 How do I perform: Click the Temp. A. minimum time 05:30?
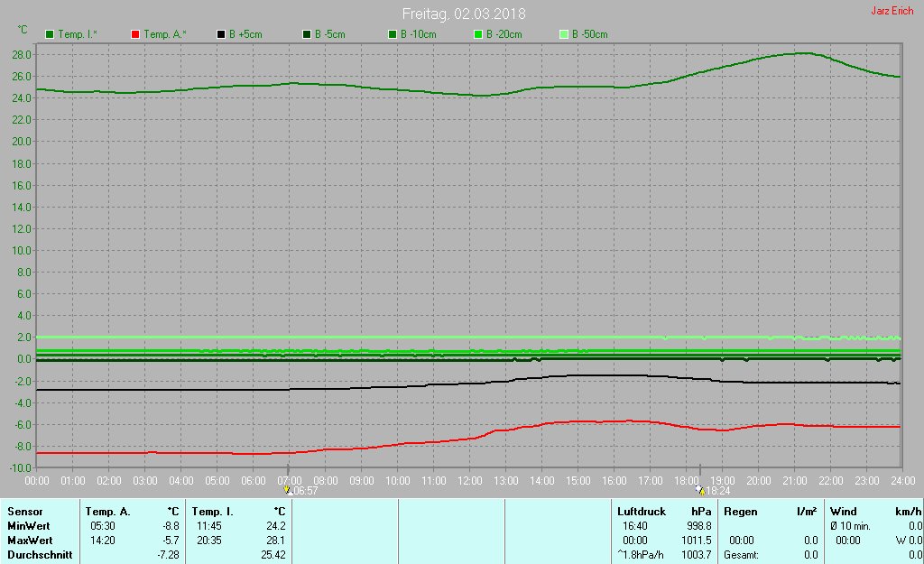click(103, 526)
